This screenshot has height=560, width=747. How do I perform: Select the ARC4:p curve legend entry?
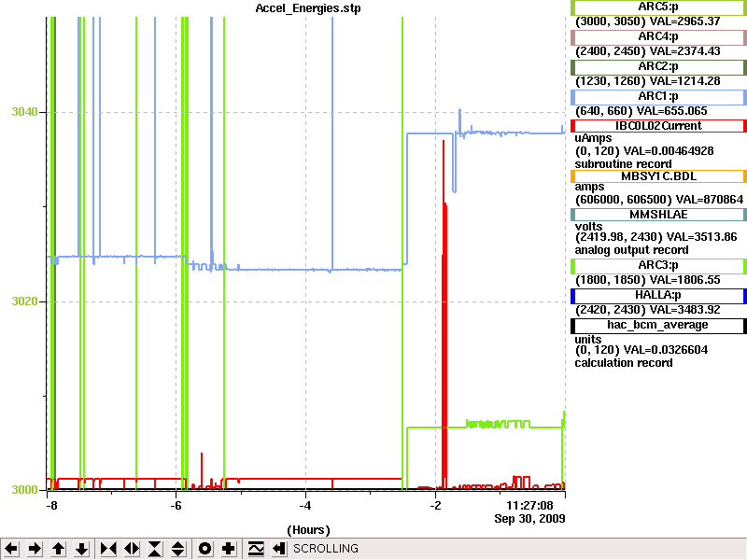point(658,36)
